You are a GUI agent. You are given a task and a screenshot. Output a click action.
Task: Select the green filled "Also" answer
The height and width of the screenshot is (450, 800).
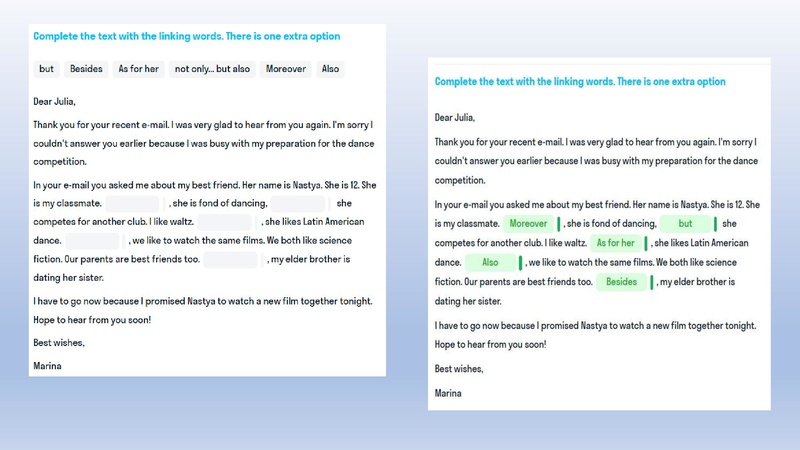pos(490,263)
